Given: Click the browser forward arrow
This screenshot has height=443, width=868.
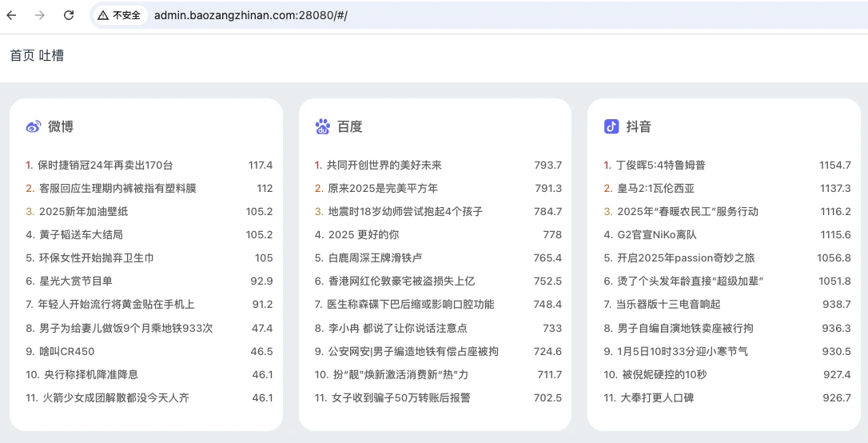Looking at the screenshot, I should coord(40,15).
